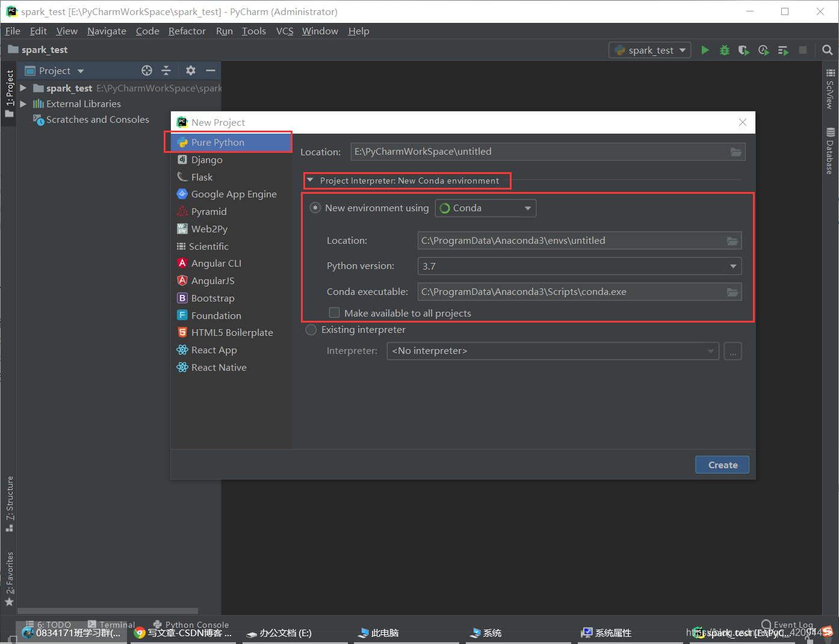Collapse the Project Interpreter section
The width and height of the screenshot is (839, 644).
(x=310, y=180)
